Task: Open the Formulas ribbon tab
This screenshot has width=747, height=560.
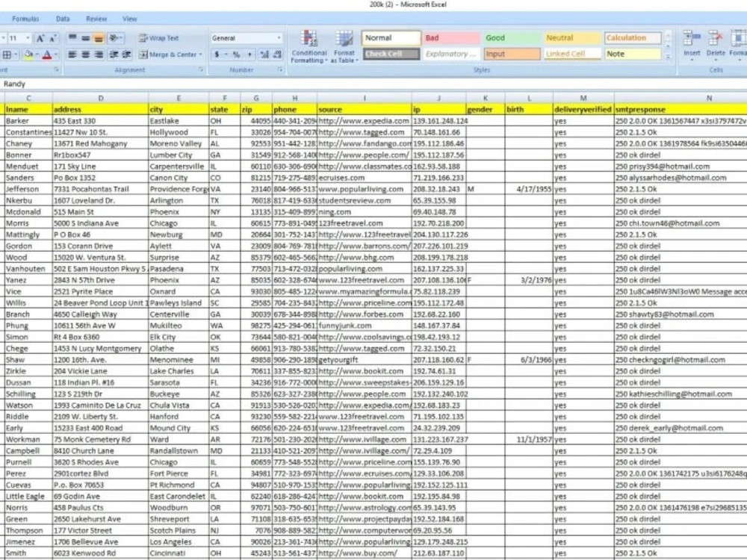Action: coord(25,19)
